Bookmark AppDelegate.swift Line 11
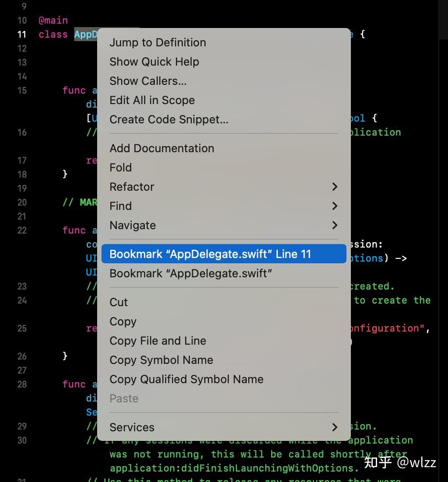This screenshot has width=448, height=482. (210, 254)
